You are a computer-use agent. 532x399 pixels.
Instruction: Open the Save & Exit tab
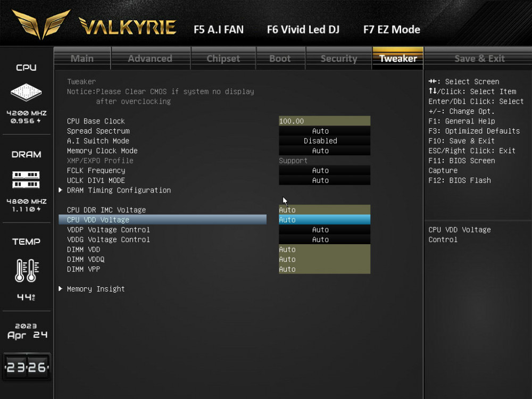point(480,59)
